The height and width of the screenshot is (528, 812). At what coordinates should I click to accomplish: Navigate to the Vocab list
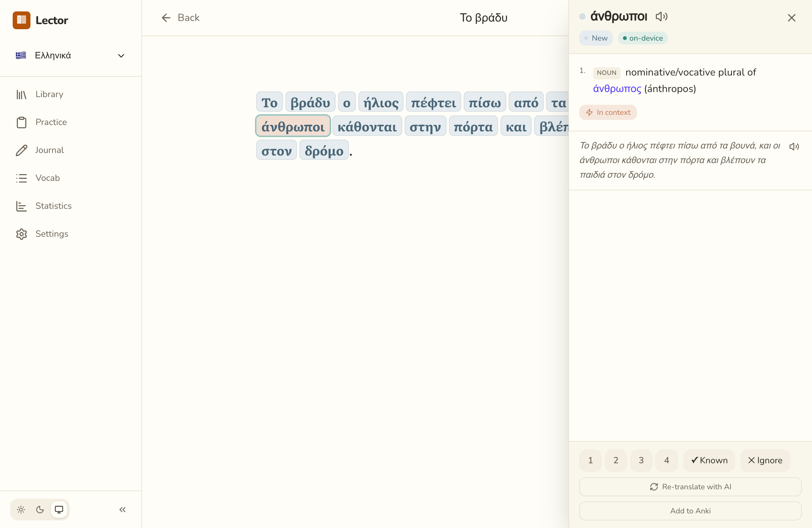(71, 178)
